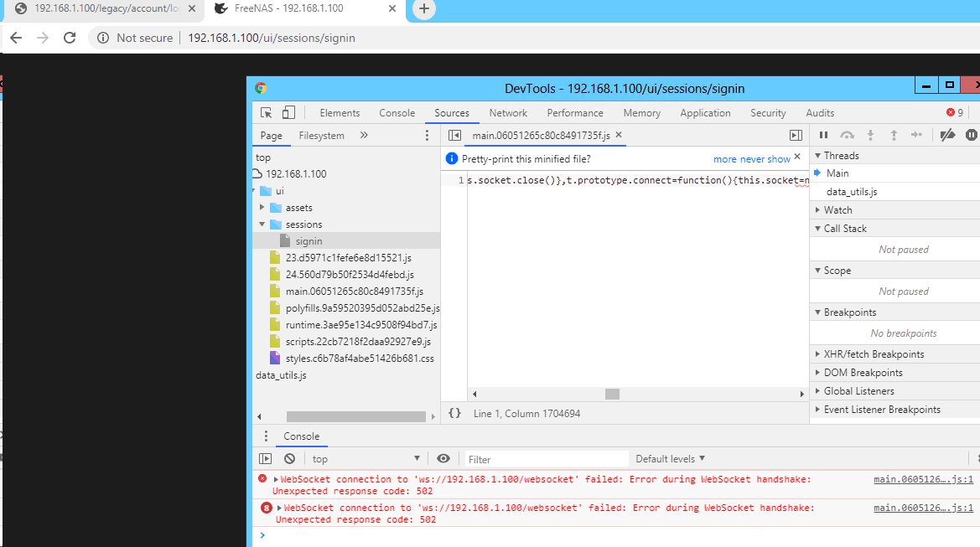Open the Performance tab

point(575,113)
